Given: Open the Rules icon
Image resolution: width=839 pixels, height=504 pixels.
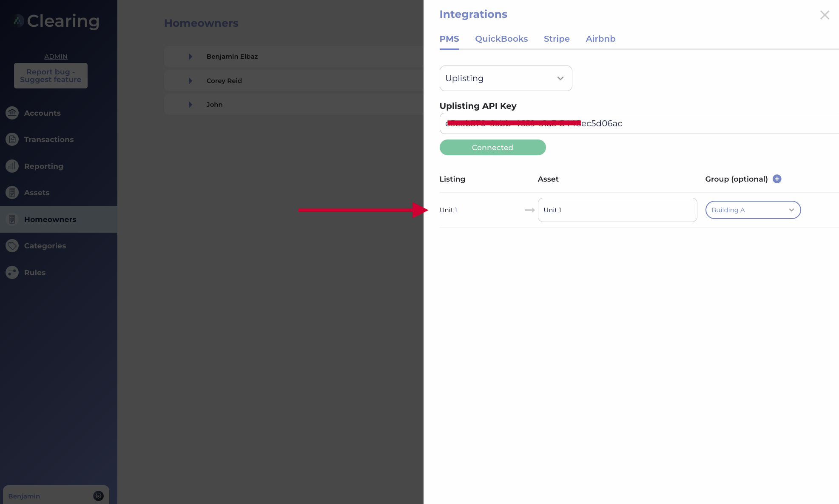Looking at the screenshot, I should (x=12, y=272).
